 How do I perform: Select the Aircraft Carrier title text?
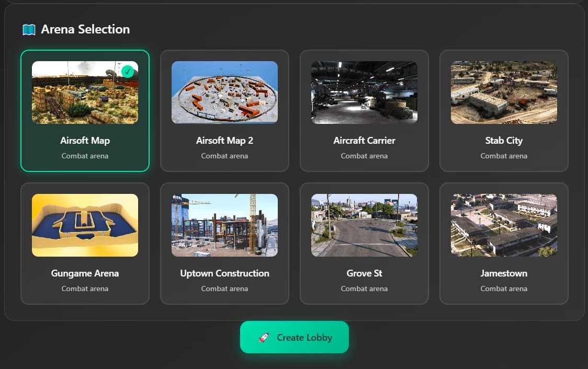[364, 141]
